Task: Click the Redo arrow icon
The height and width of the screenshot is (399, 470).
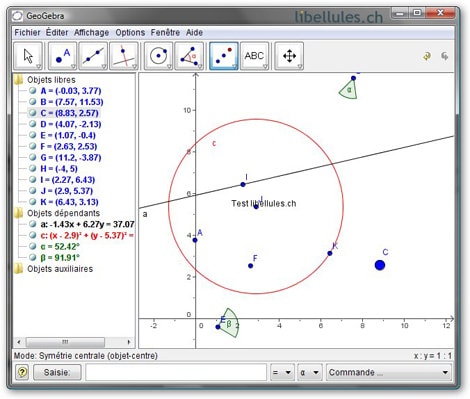Action: (445, 56)
